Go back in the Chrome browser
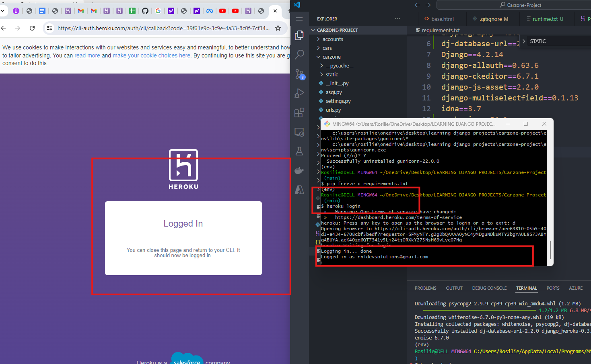Screen dimensions: 591x364 point(4,28)
